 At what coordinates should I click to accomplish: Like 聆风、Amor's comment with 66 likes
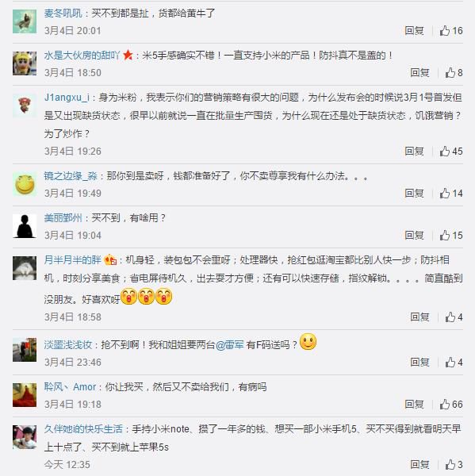coord(451,404)
